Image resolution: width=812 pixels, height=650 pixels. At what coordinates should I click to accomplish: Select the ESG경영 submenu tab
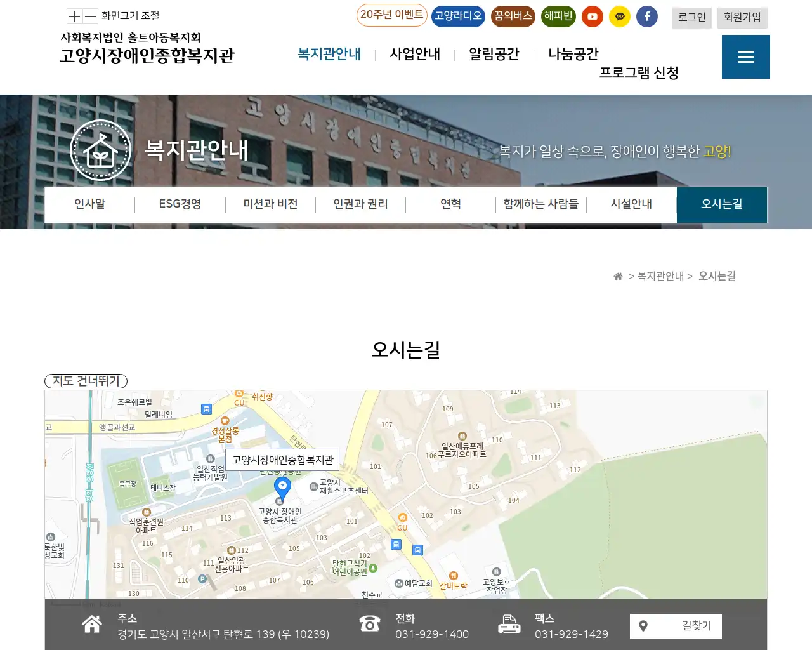(x=180, y=204)
